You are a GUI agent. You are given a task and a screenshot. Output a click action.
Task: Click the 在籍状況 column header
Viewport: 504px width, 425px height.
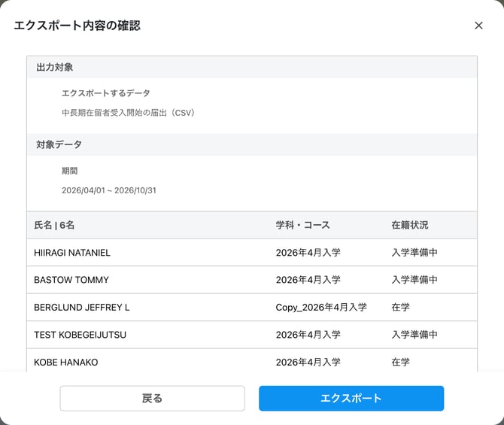(409, 225)
